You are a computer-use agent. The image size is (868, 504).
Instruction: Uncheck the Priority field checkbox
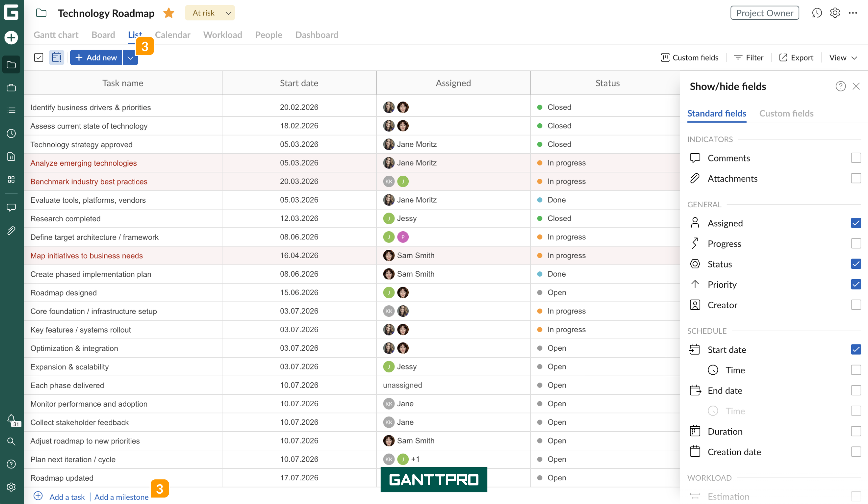click(856, 284)
